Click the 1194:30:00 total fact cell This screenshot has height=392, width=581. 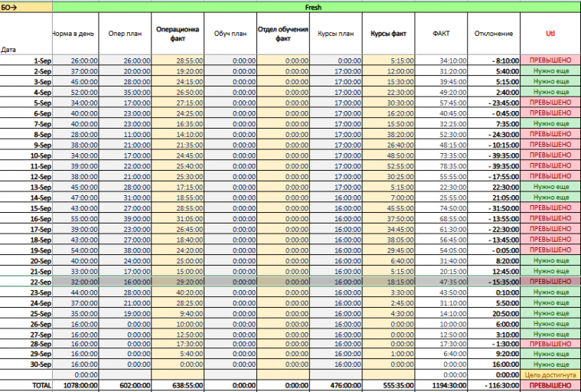441,385
